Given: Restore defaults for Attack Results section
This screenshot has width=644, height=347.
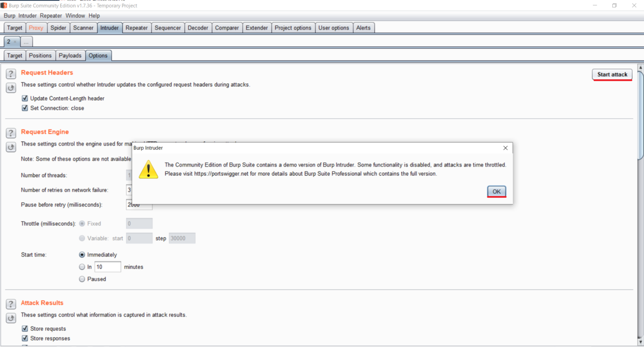Looking at the screenshot, I should (x=11, y=318).
